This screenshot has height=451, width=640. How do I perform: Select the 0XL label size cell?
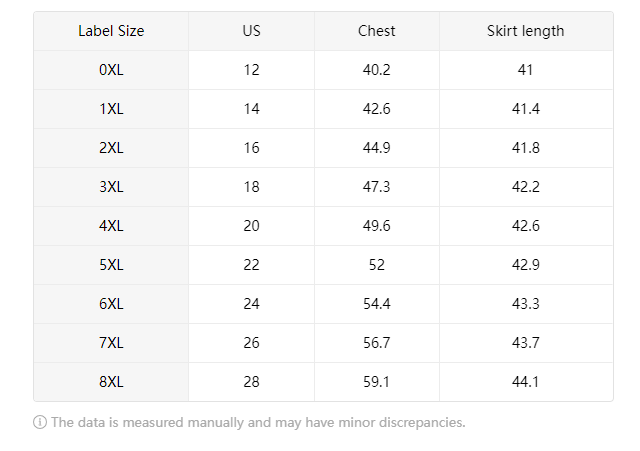pyautogui.click(x=111, y=70)
